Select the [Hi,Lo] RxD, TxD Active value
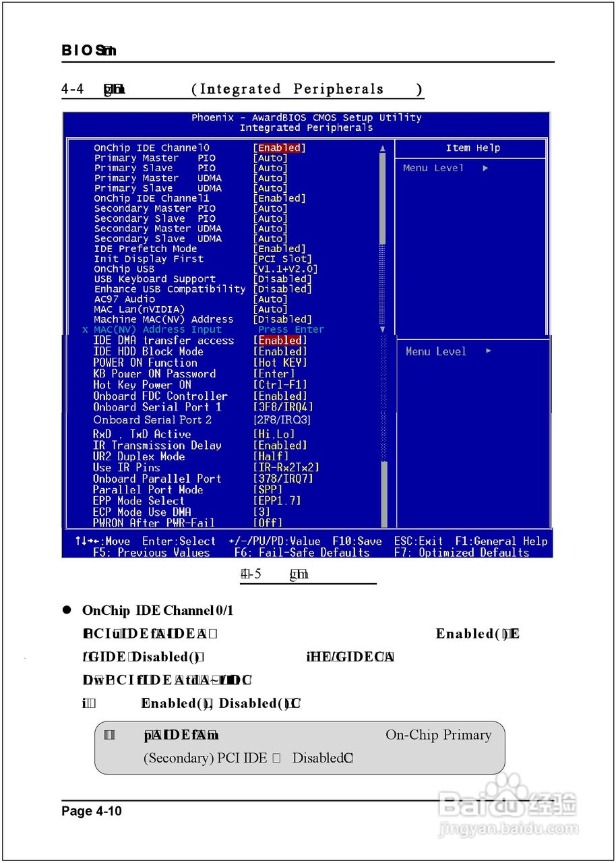The height and width of the screenshot is (863, 616). [274, 435]
